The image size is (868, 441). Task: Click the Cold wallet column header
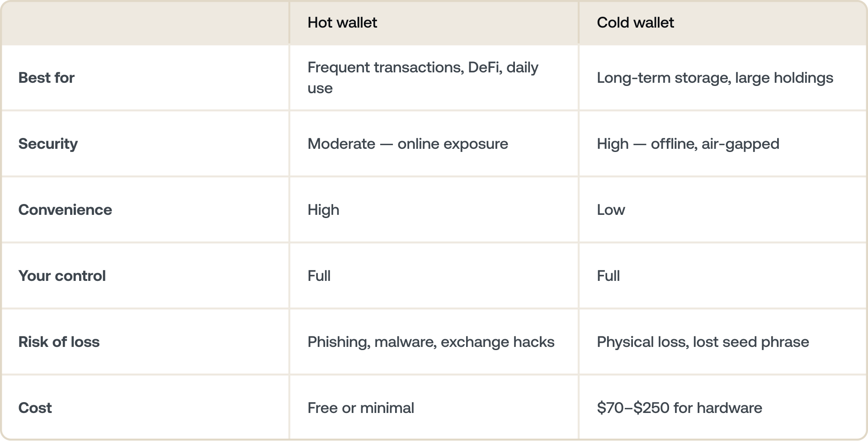click(635, 23)
